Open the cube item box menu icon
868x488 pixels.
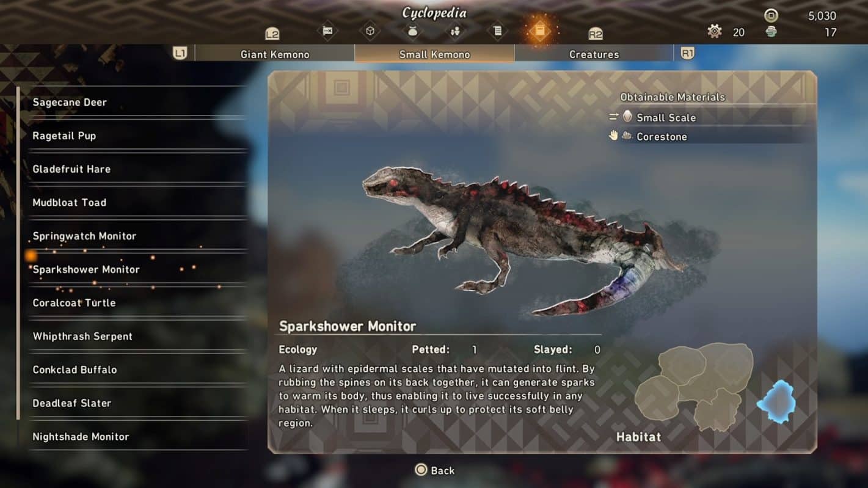[x=370, y=31]
